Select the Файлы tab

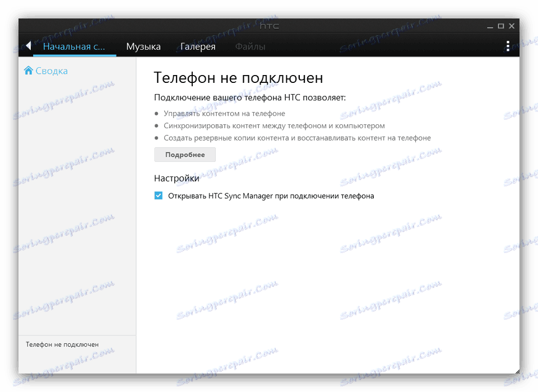[250, 46]
